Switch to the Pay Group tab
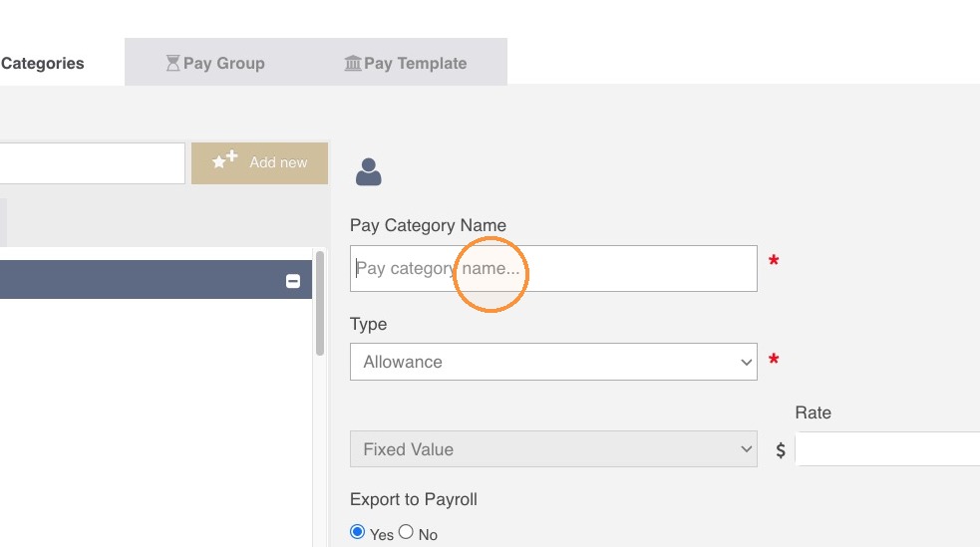 [215, 63]
